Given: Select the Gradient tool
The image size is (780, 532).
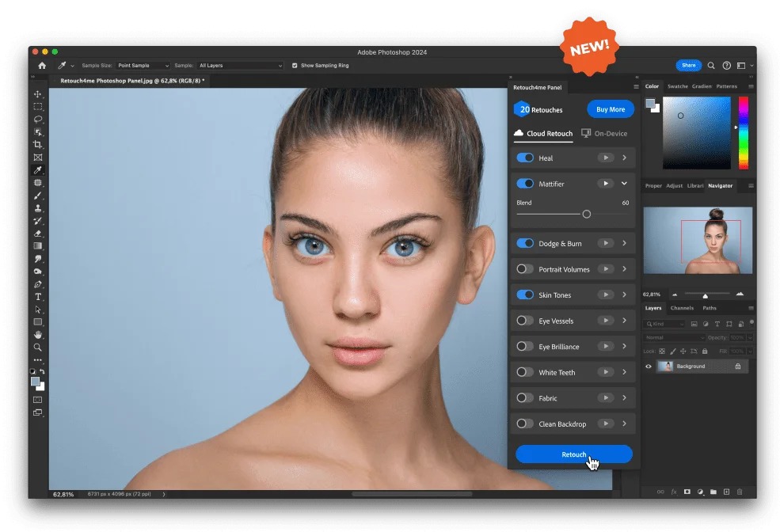Looking at the screenshot, I should click(x=38, y=246).
